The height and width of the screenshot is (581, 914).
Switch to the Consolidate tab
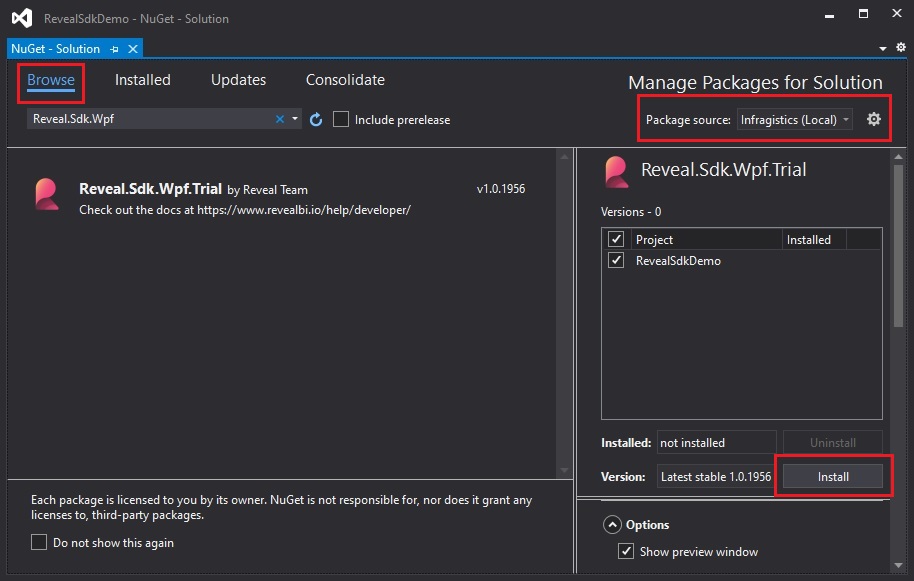coord(345,80)
